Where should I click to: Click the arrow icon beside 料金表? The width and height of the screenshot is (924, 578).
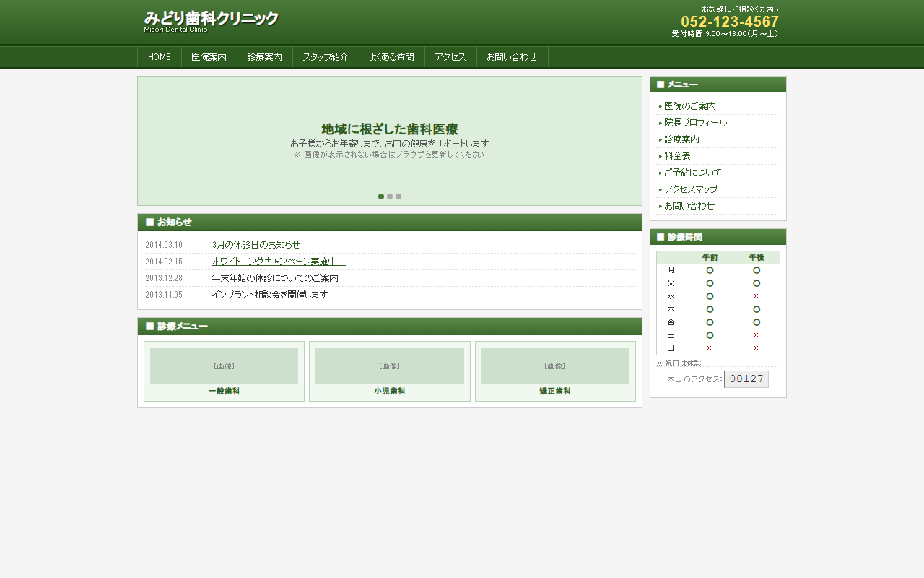tap(661, 155)
